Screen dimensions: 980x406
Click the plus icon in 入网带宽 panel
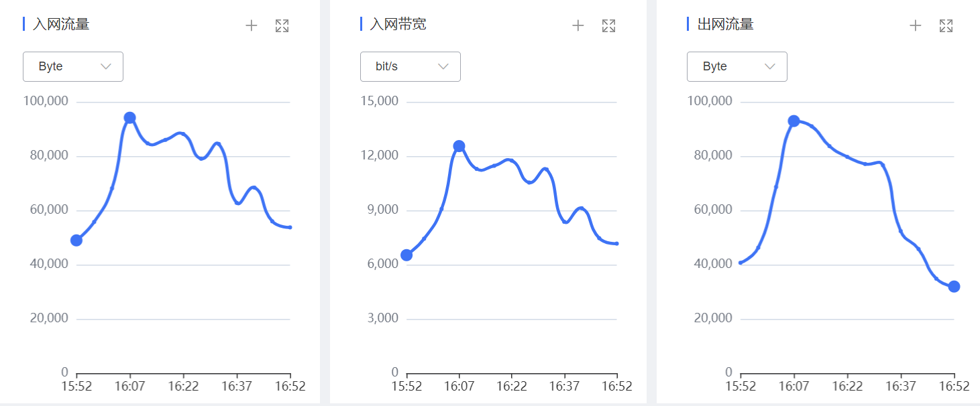point(578,25)
